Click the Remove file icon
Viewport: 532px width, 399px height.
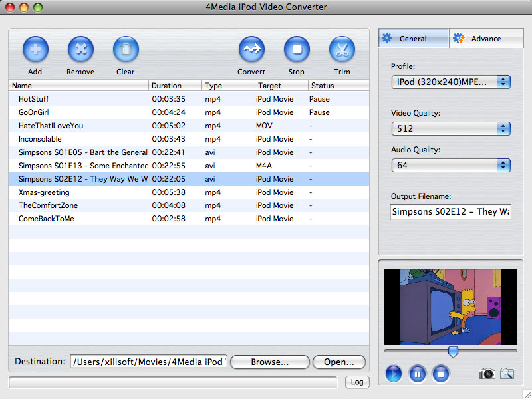coord(80,50)
